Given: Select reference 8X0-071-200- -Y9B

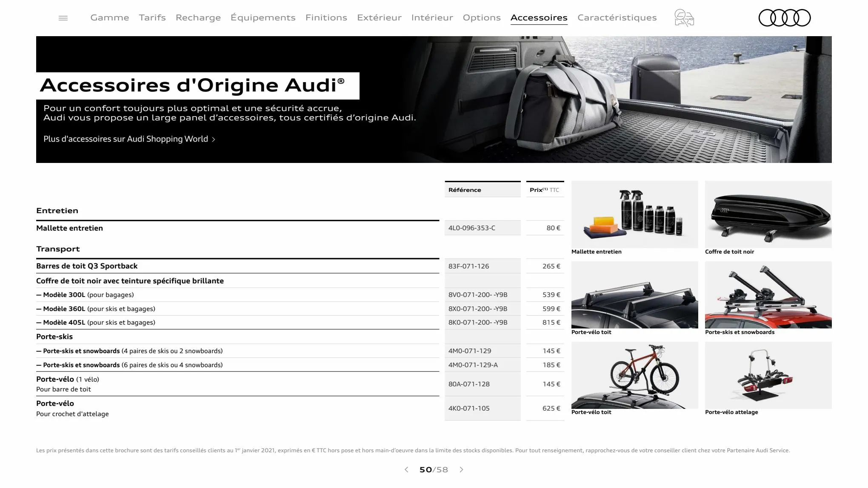Looking at the screenshot, I should pos(477,309).
